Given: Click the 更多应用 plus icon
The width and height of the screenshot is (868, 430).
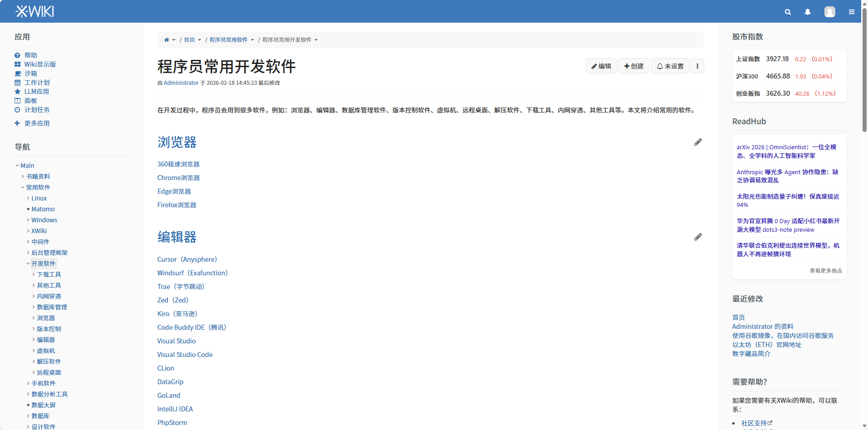Looking at the screenshot, I should [17, 123].
